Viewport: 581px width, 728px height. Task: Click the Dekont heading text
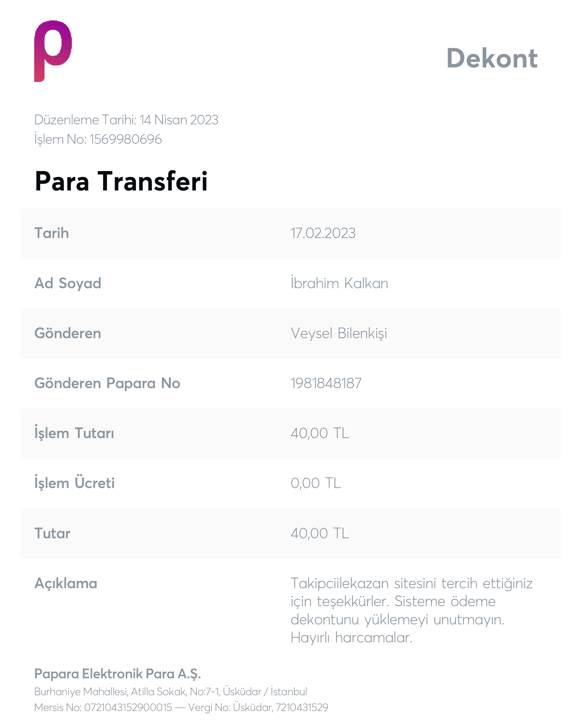point(492,58)
